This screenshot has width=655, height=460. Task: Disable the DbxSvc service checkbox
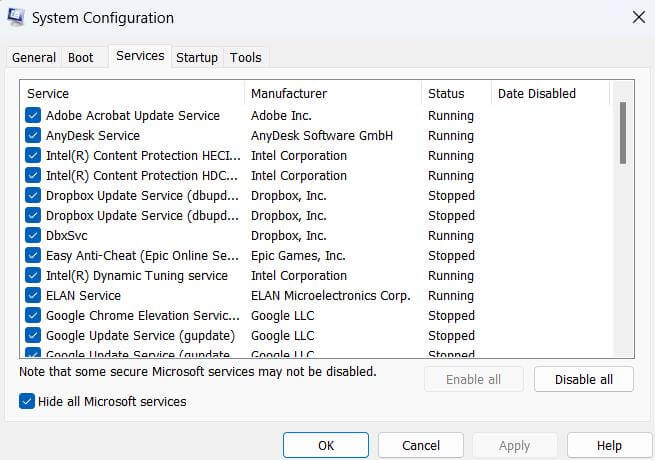pos(33,236)
